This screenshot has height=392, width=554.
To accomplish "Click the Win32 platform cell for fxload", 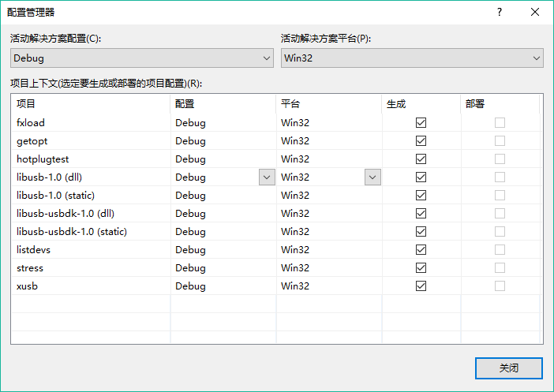I will click(x=329, y=123).
